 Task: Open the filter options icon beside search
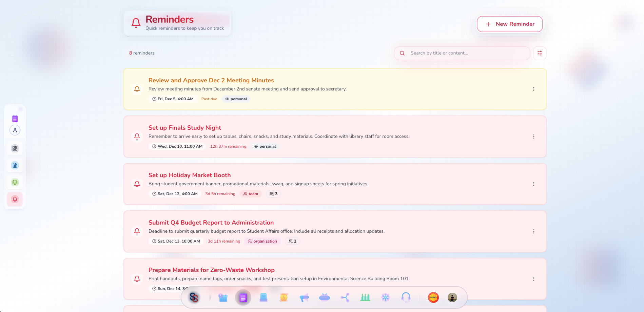pos(540,53)
